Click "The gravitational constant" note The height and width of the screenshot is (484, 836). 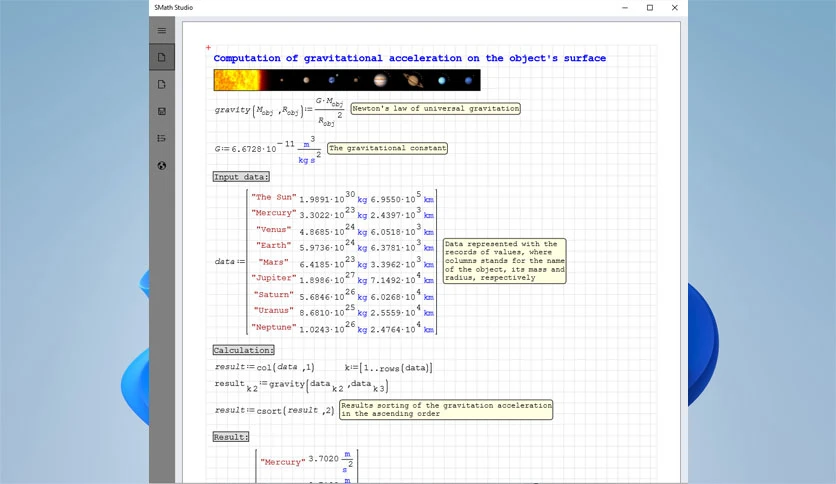[x=388, y=148]
